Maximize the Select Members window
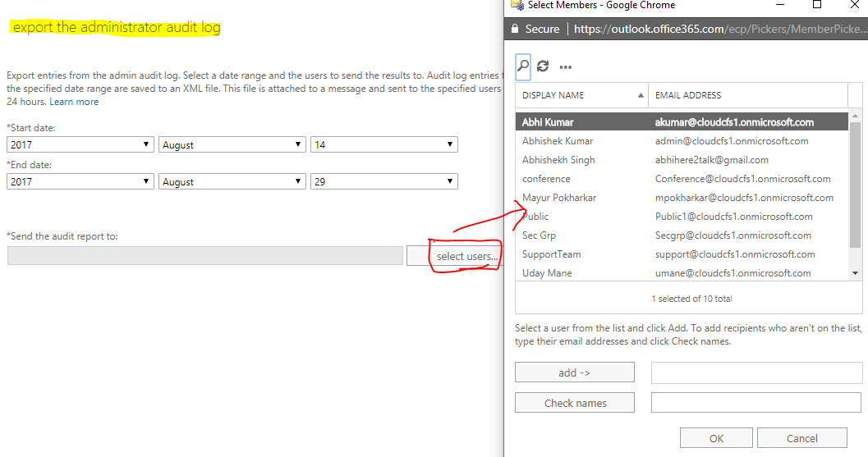Image resolution: width=868 pixels, height=457 pixels. [x=816, y=5]
